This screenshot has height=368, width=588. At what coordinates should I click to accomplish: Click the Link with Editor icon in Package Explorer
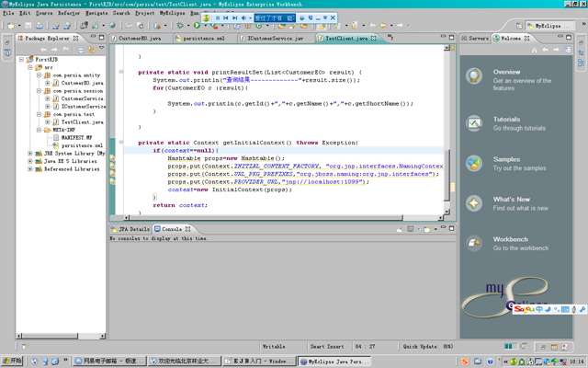92,50
